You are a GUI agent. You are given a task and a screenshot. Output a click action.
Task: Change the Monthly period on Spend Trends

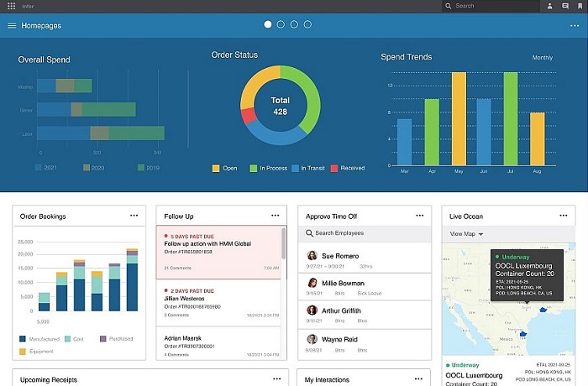click(x=543, y=58)
